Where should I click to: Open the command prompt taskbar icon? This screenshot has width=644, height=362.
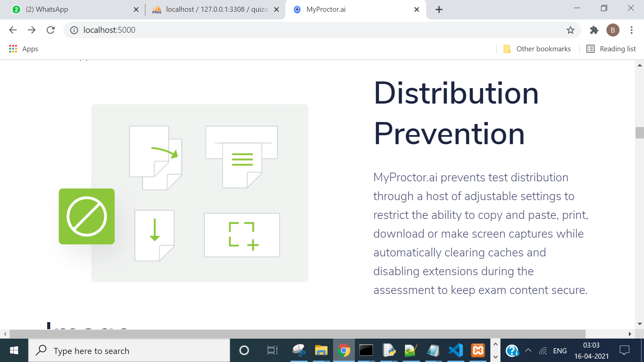click(x=366, y=351)
